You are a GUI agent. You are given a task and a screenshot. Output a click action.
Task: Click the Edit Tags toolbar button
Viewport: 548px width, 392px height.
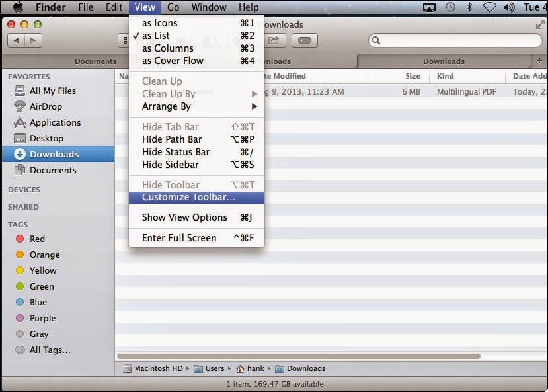point(304,40)
